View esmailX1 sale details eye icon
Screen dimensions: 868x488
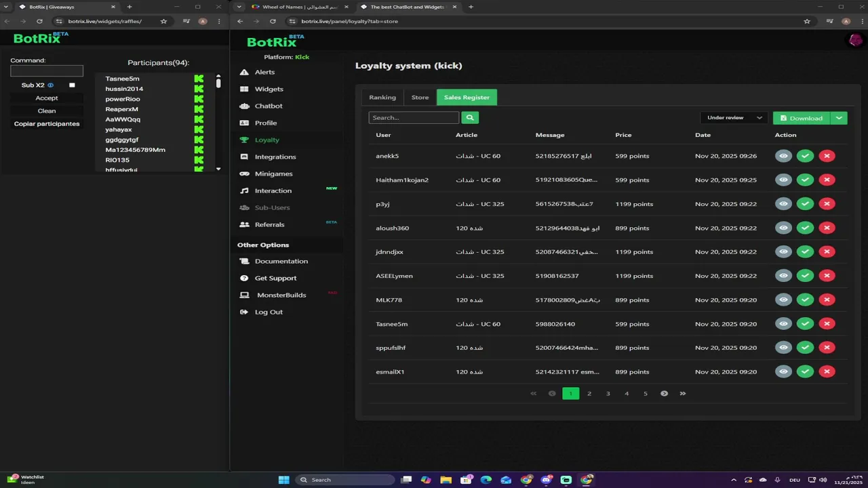(x=783, y=371)
